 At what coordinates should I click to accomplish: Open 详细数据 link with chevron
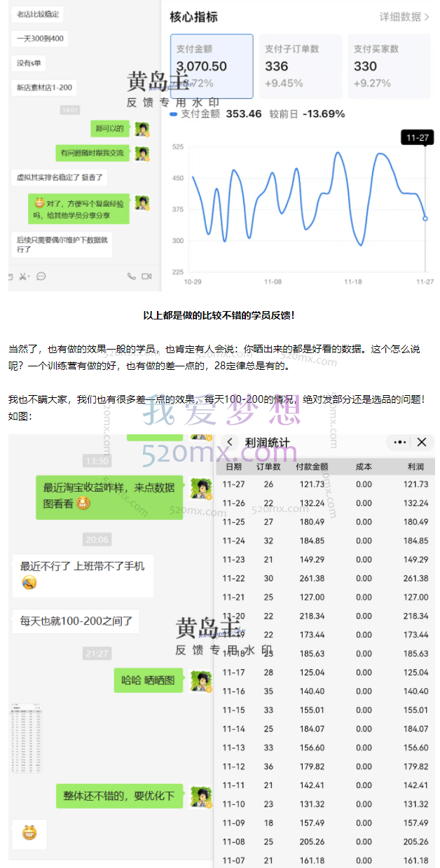pos(404,17)
